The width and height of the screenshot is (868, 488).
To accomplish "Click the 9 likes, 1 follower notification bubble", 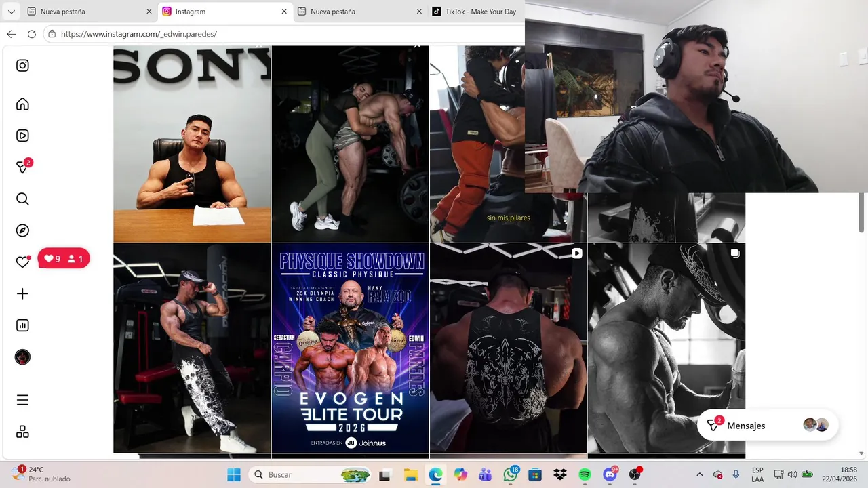I will (64, 258).
